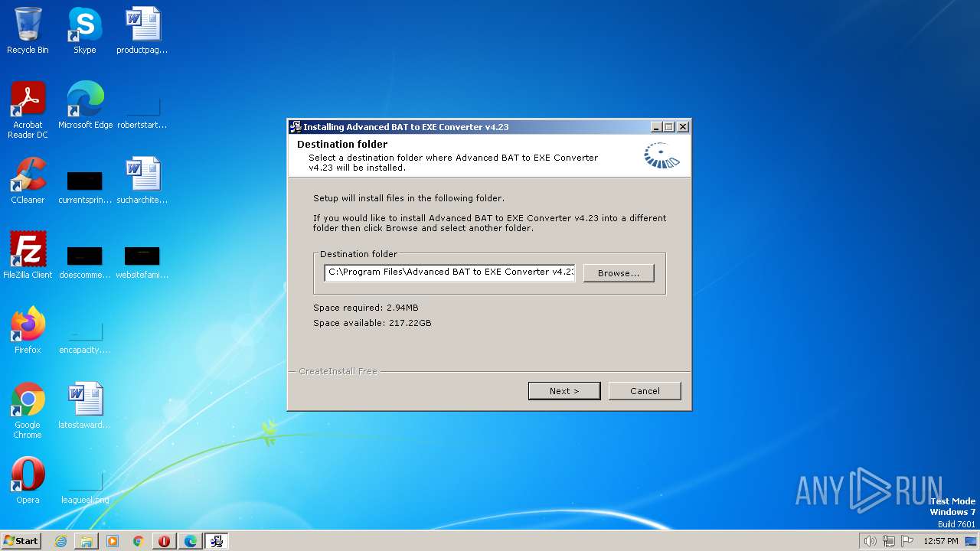This screenshot has width=980, height=551.
Task: Launch FileZilla Client shortcut
Action: (28, 256)
